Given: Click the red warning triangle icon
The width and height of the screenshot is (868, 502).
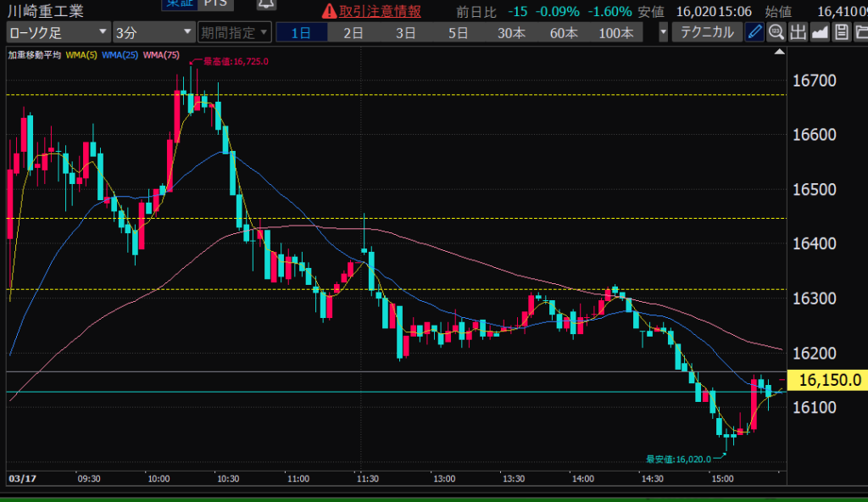Looking at the screenshot, I should click(329, 12).
